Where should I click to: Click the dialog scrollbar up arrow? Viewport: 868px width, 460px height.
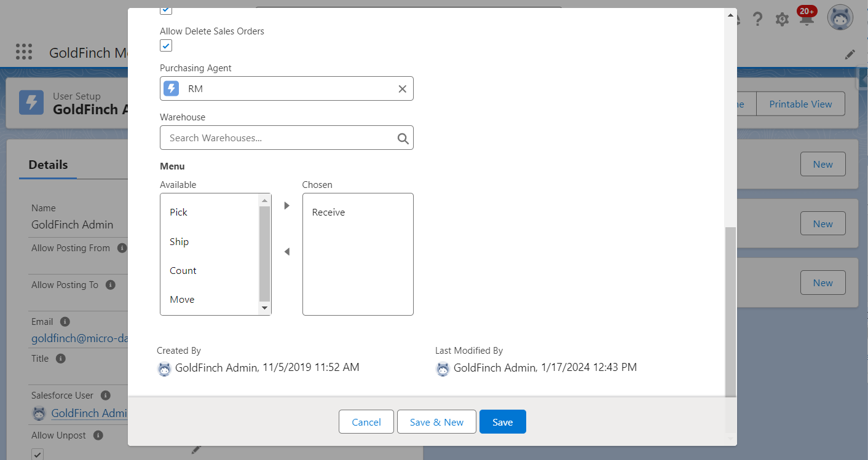(730, 15)
